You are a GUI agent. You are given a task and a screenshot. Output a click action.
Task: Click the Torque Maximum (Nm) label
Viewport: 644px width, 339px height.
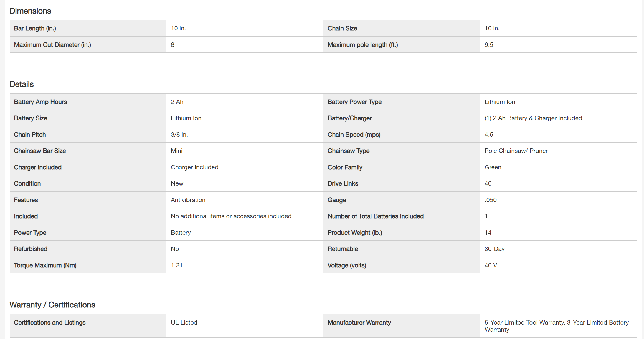pos(45,265)
